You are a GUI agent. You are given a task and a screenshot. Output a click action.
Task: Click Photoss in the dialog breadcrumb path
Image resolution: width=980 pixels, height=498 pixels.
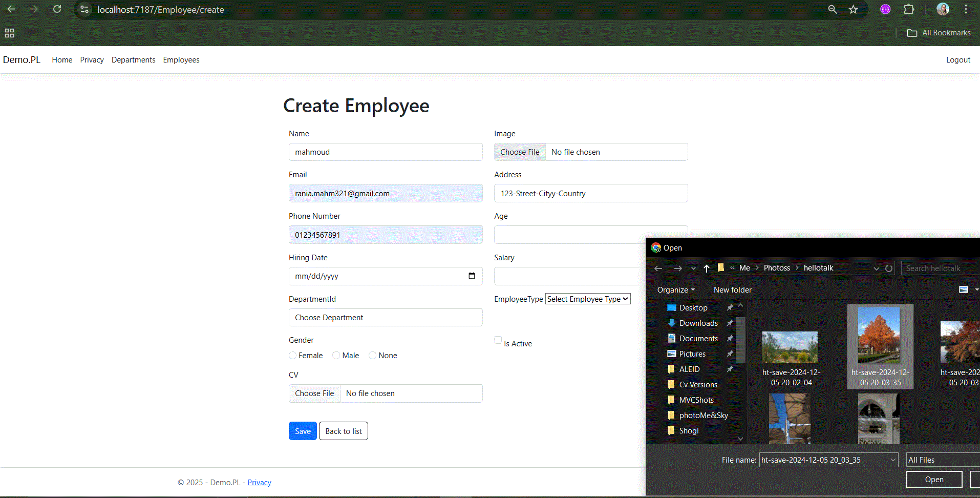click(x=777, y=268)
